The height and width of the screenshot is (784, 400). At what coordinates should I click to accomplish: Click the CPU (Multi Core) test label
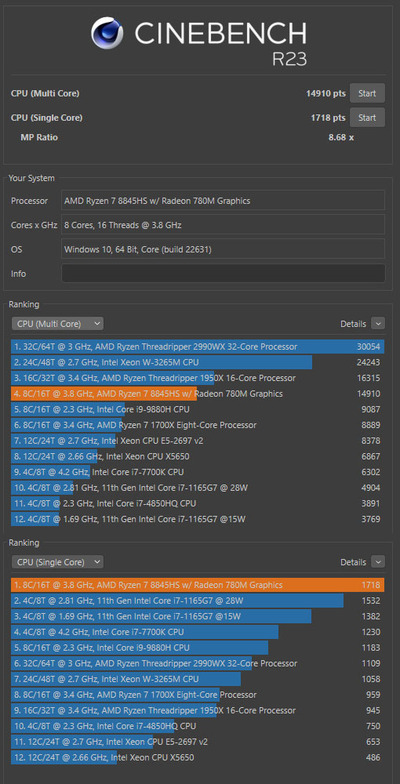coord(45,93)
